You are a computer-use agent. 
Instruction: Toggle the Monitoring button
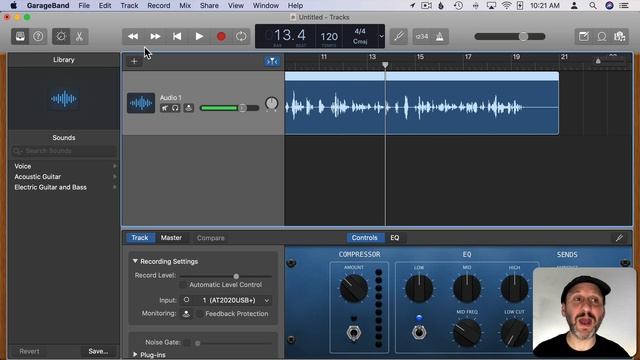point(186,313)
